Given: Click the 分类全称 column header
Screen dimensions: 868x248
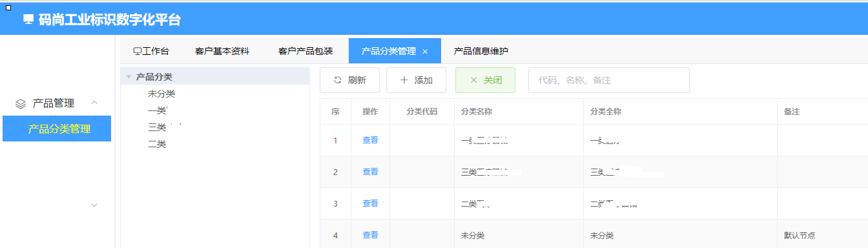Looking at the screenshot, I should pos(680,112).
